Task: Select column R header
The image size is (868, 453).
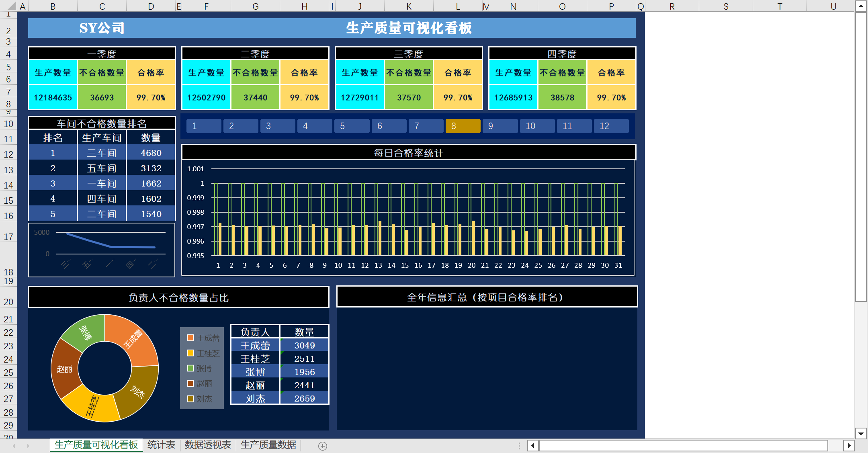Action: pyautogui.click(x=672, y=6)
